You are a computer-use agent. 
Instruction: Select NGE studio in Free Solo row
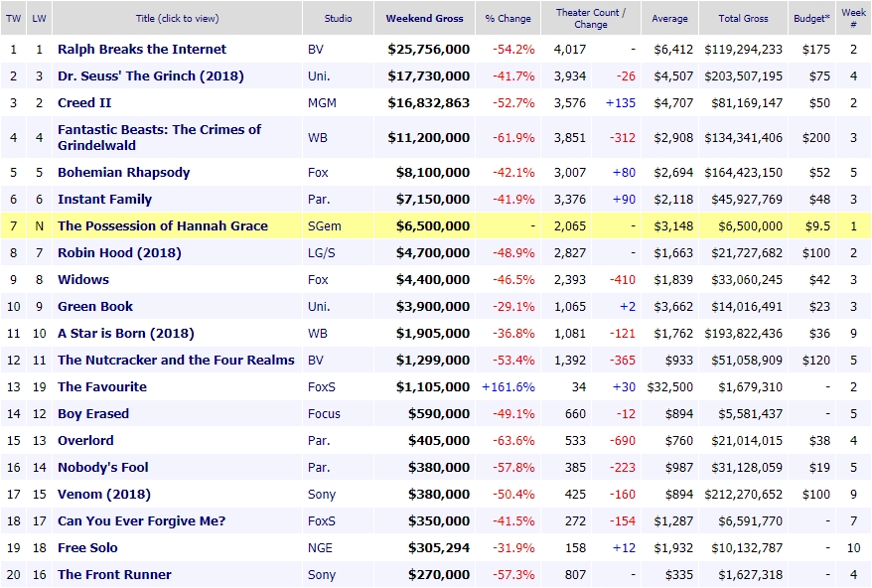point(320,548)
